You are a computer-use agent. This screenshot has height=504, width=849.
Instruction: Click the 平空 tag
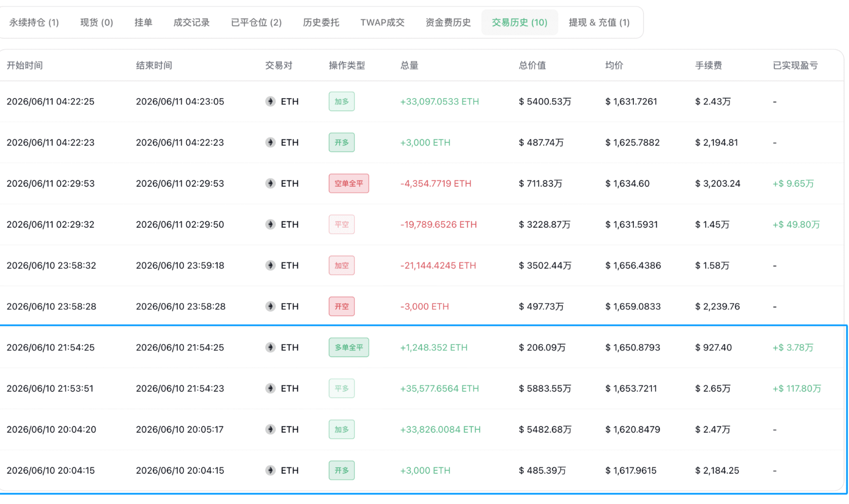342,224
